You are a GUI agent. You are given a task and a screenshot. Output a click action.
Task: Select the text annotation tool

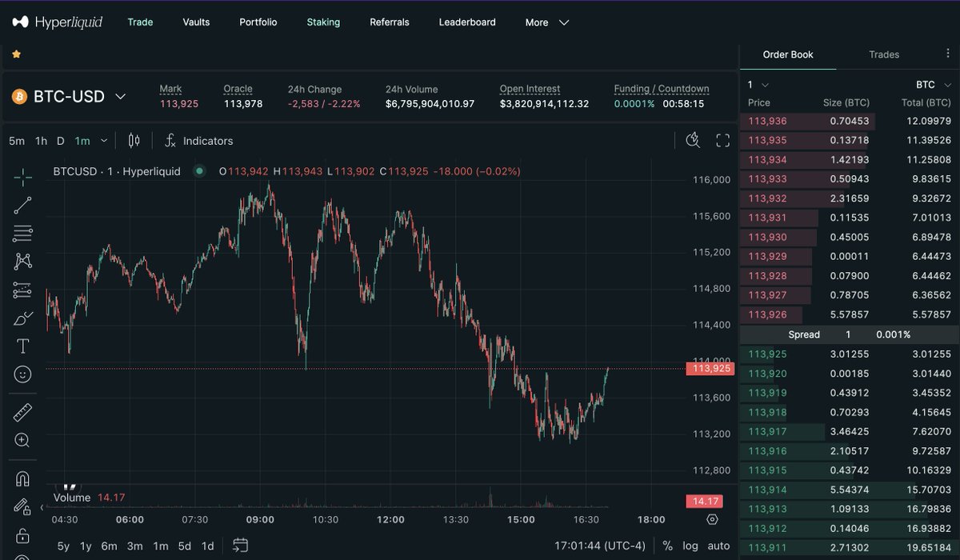point(23,346)
